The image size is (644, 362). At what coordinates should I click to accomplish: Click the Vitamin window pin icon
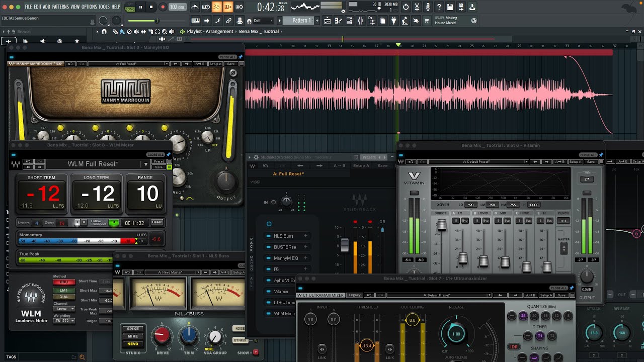(600, 155)
